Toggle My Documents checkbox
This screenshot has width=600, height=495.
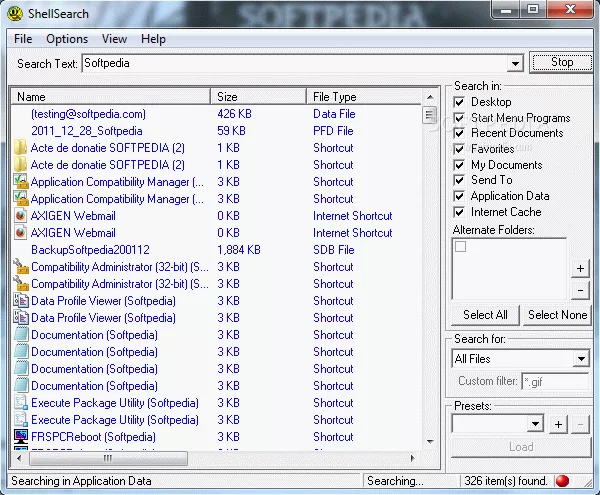(459, 165)
